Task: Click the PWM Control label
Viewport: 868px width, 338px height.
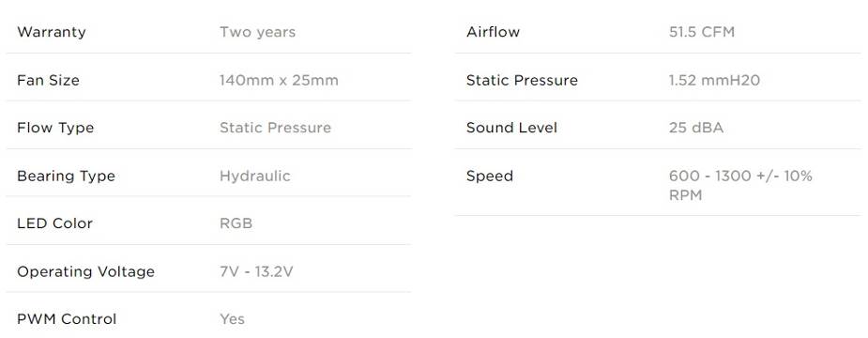Action: tap(67, 319)
